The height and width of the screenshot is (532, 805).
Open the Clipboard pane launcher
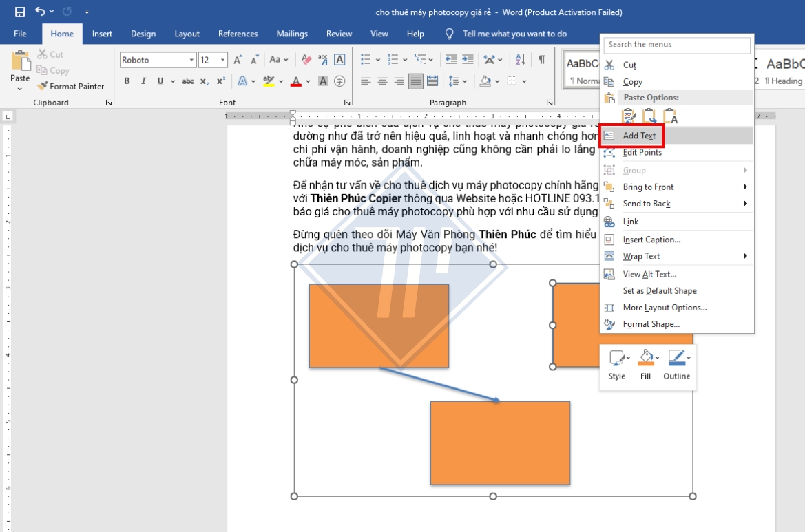pos(109,103)
